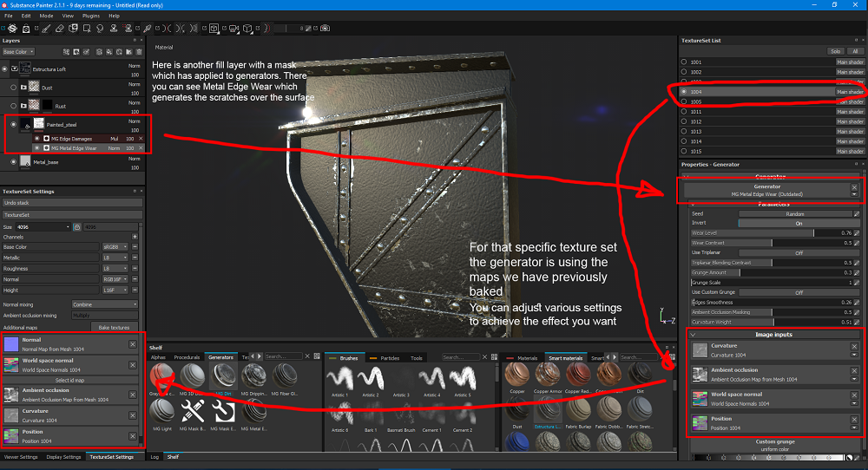Show the Rust folder layer
This screenshot has height=470, width=868.
tap(13, 106)
